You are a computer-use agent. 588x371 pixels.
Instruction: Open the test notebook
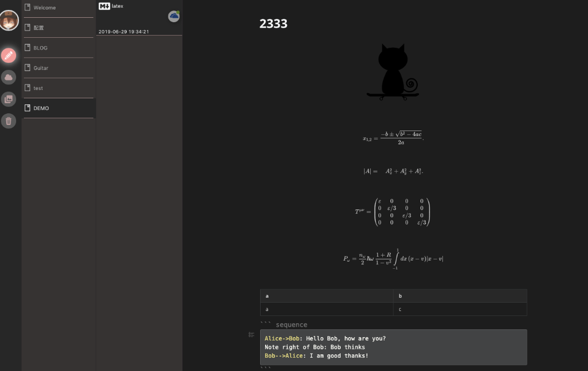[59, 88]
